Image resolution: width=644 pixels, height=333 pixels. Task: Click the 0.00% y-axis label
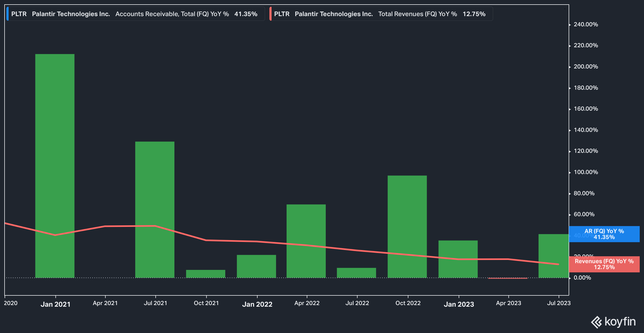(582, 278)
